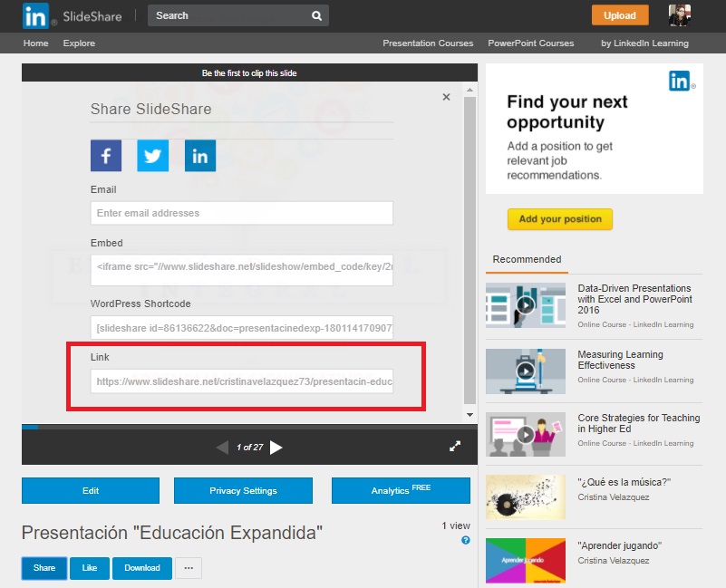The width and height of the screenshot is (726, 588).
Task: Share via Twitter icon
Action: [153, 156]
